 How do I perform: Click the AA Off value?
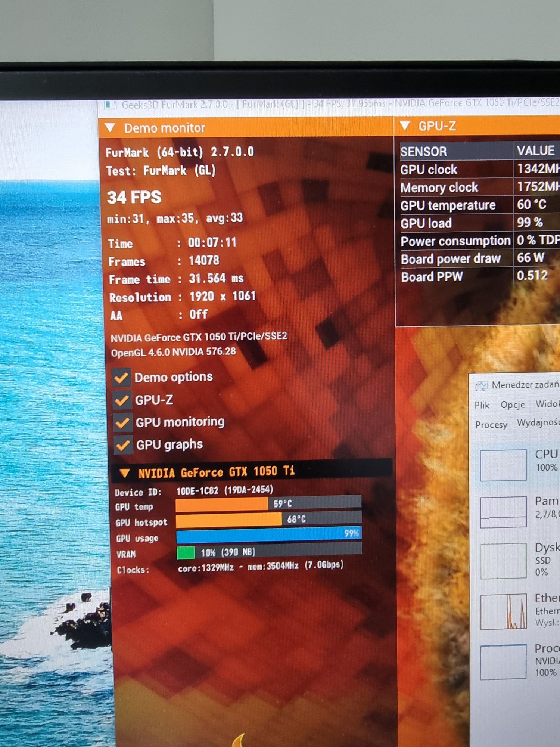(x=198, y=314)
